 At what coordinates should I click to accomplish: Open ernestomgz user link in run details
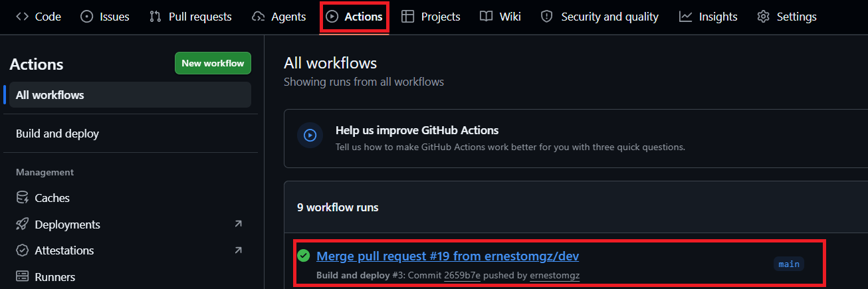555,275
